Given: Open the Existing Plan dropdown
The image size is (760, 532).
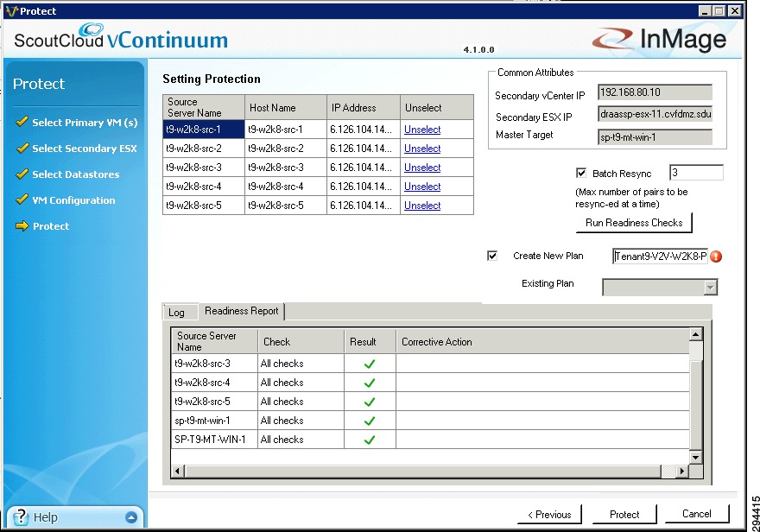Looking at the screenshot, I should pyautogui.click(x=710, y=288).
